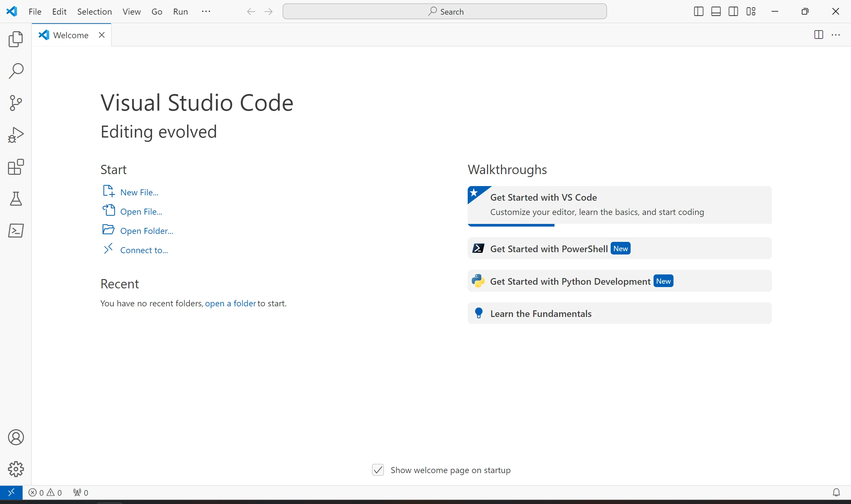
Task: Click the 'New' badge beside PowerShell walkthrough
Action: tap(620, 249)
